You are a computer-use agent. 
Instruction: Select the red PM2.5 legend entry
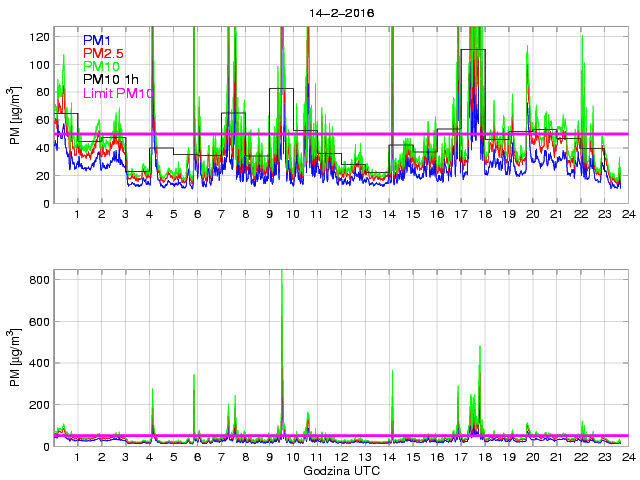pyautogui.click(x=104, y=53)
